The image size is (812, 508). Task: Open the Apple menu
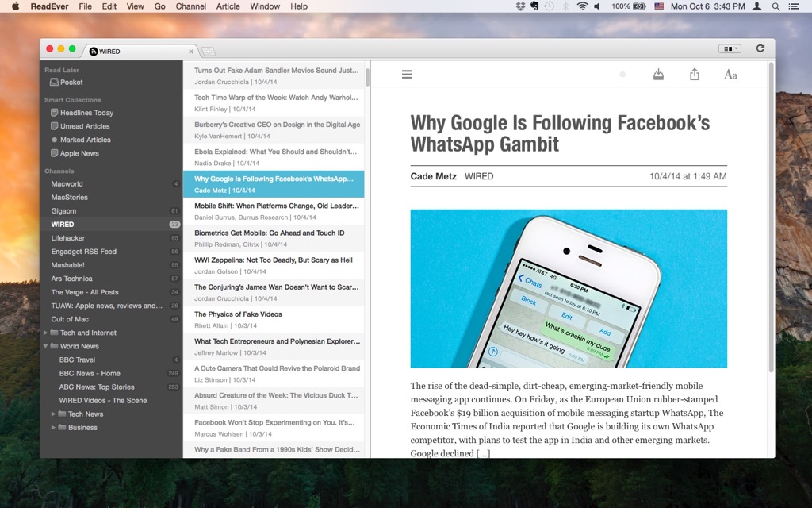point(15,6)
